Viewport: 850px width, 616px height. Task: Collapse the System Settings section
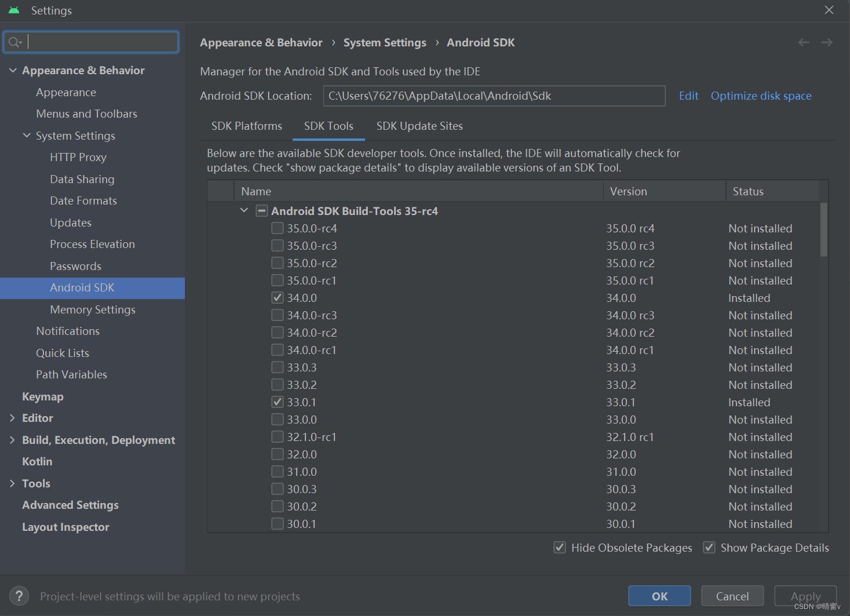[x=27, y=135]
